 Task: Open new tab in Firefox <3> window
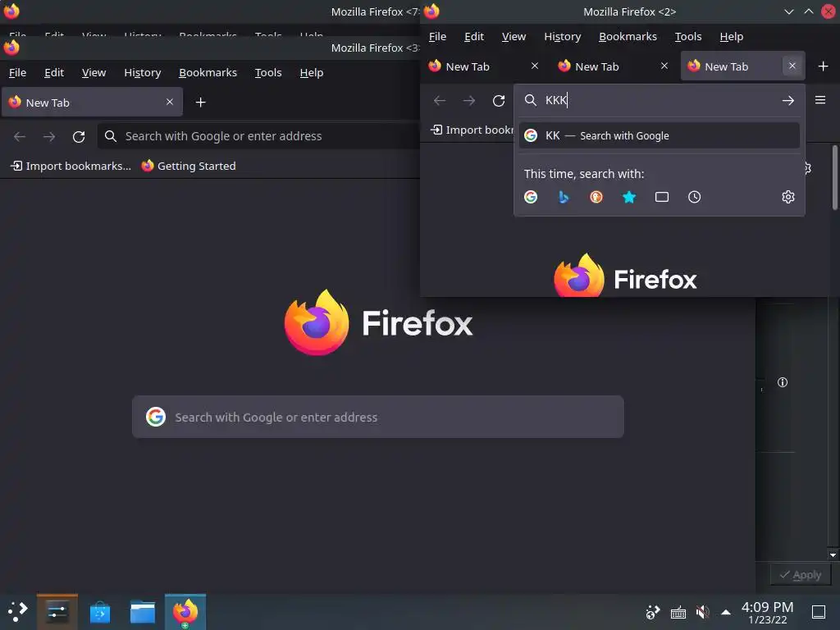point(200,103)
